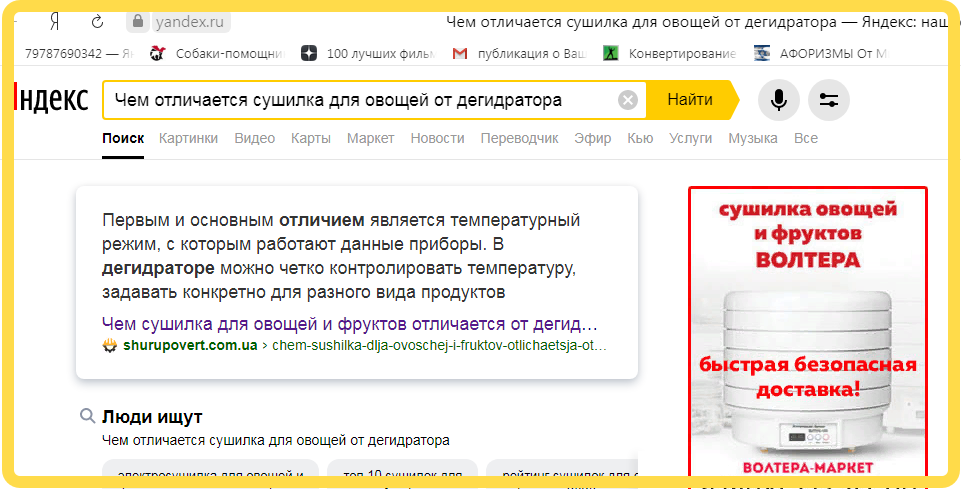961x489 pixels.
Task: Click the 'Люди ищут' heading
Action: pyautogui.click(x=152, y=417)
